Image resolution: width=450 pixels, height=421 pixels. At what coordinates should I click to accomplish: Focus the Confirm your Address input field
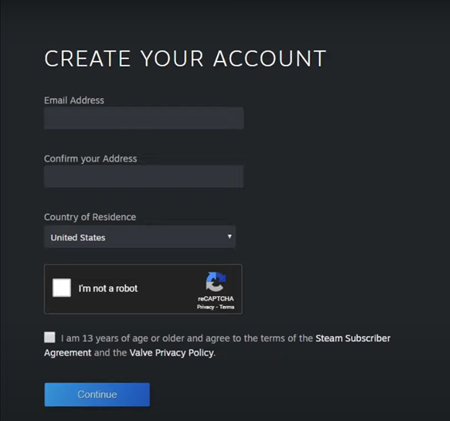coord(144,176)
